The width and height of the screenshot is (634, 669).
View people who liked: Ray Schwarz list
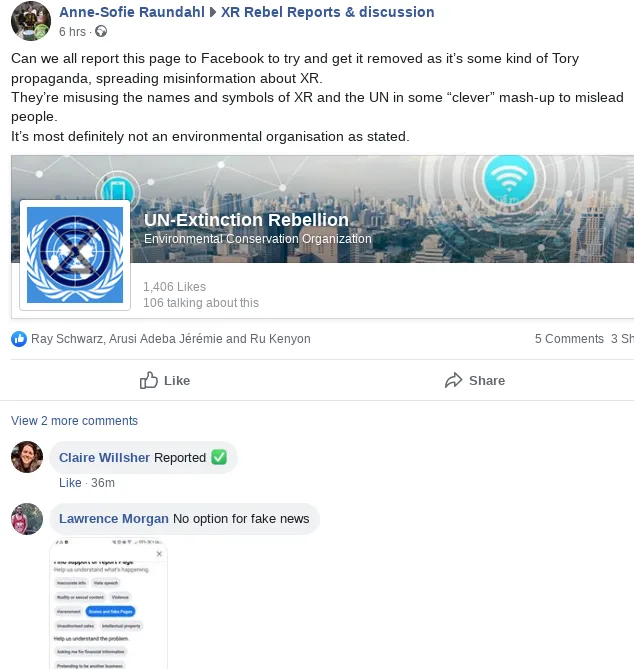tap(171, 339)
